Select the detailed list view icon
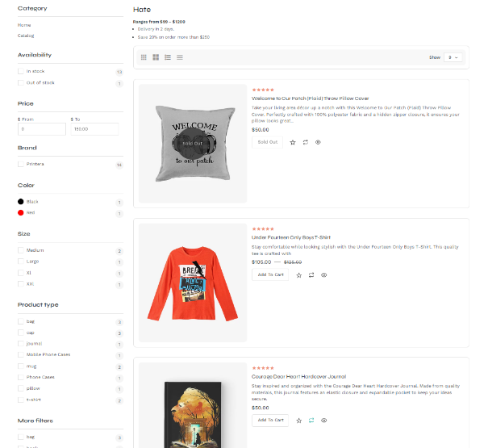The height and width of the screenshot is (448, 488). 168,57
